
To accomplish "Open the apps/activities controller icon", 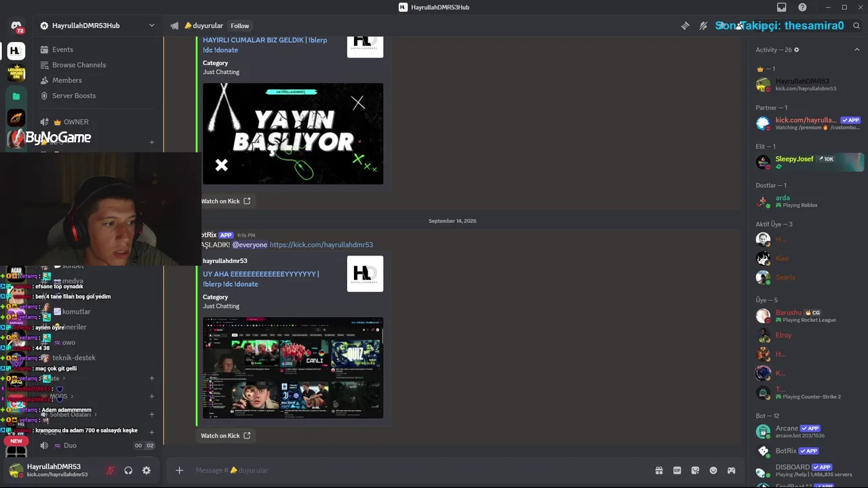I will (x=732, y=470).
